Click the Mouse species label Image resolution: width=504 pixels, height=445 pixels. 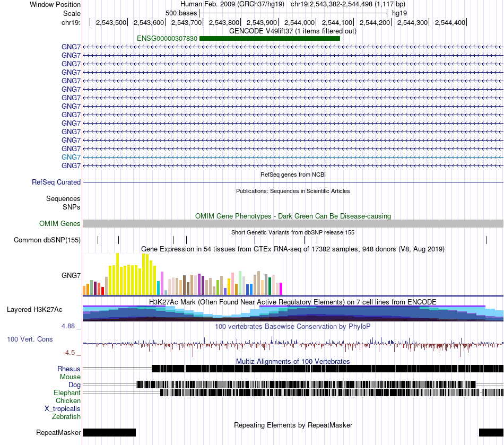(70, 377)
